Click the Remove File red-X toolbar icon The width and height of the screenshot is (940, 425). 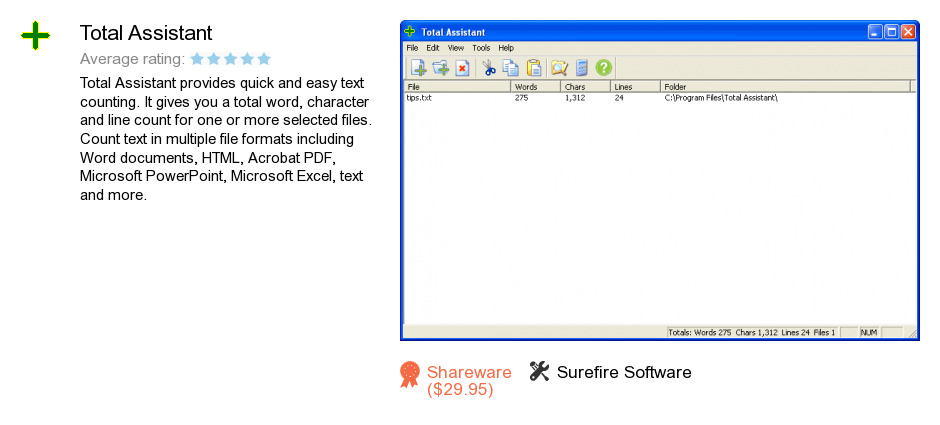[462, 68]
